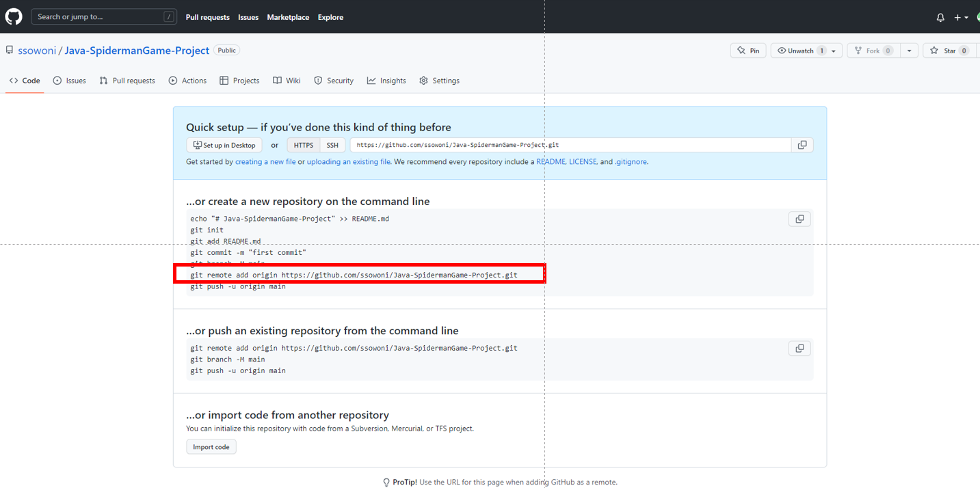The width and height of the screenshot is (980, 488).
Task: Open Issues in top navigation bar
Action: [x=248, y=17]
